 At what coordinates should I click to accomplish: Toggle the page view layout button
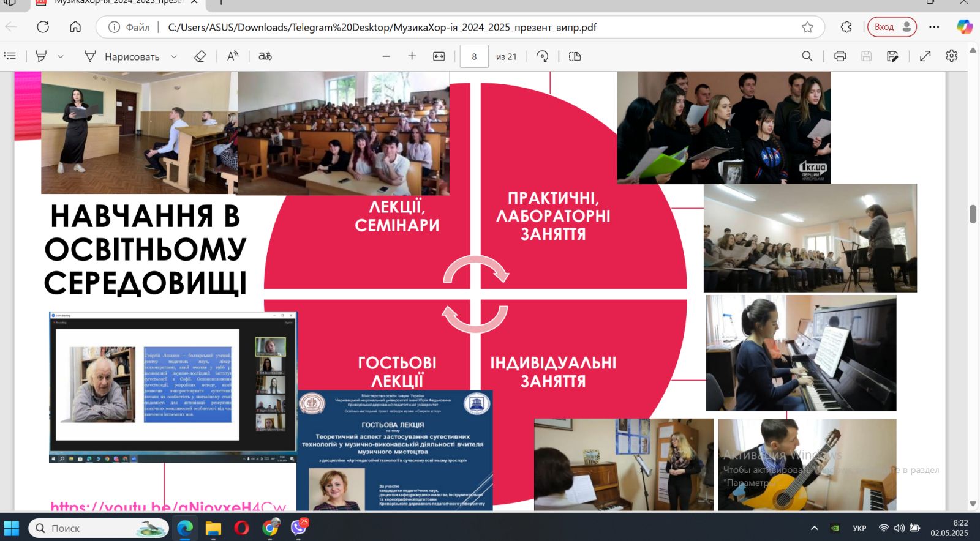(x=575, y=56)
